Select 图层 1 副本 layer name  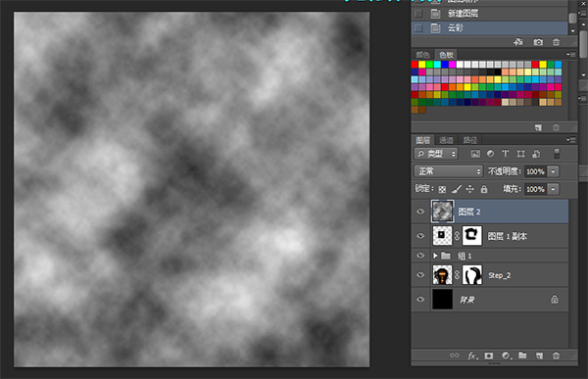point(507,236)
